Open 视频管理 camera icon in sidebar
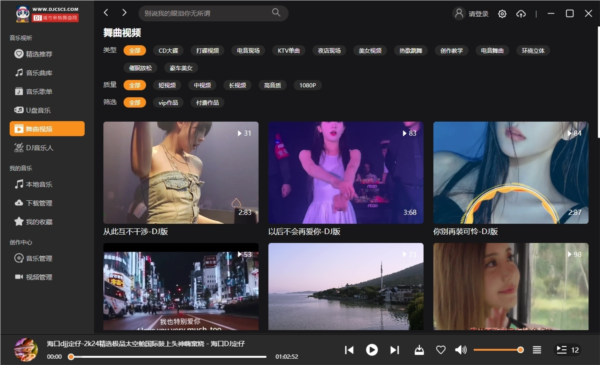 coord(19,277)
